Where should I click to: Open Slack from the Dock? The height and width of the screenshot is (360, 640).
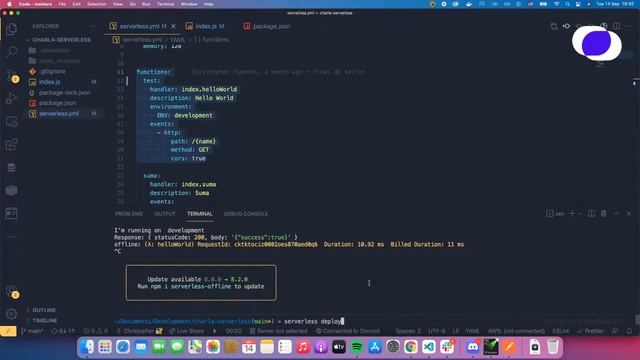447,347
